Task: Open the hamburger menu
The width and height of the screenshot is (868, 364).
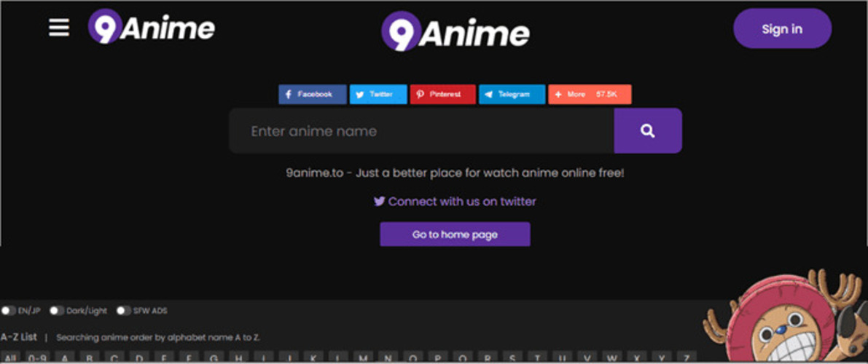Action: click(x=59, y=28)
